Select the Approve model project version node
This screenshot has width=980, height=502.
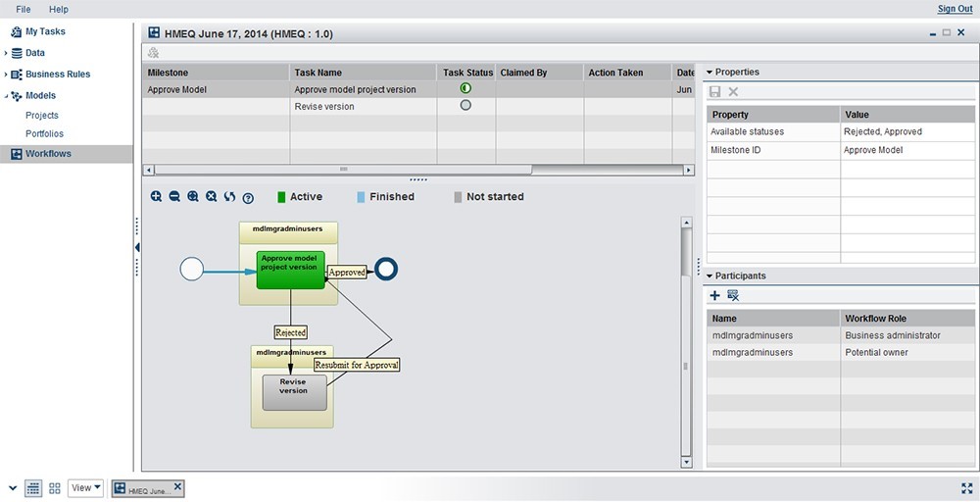(290, 270)
